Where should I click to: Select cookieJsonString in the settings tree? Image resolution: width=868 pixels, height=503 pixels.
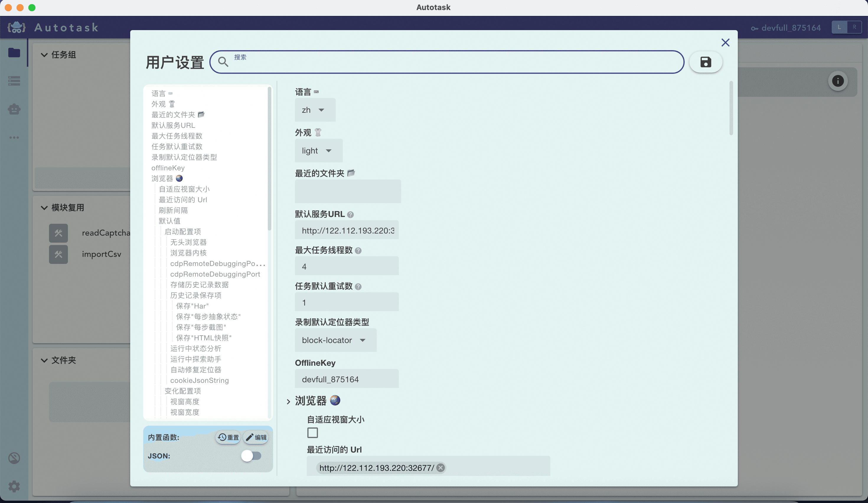click(x=200, y=380)
